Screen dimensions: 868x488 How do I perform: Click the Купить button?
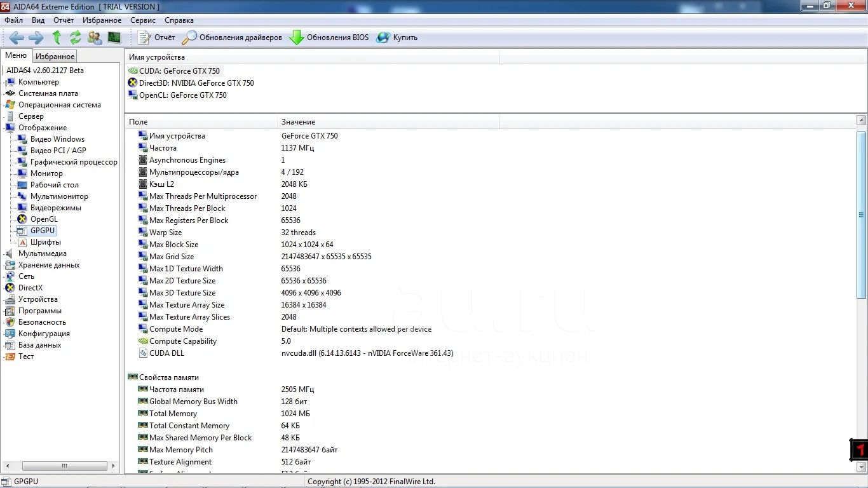point(398,37)
